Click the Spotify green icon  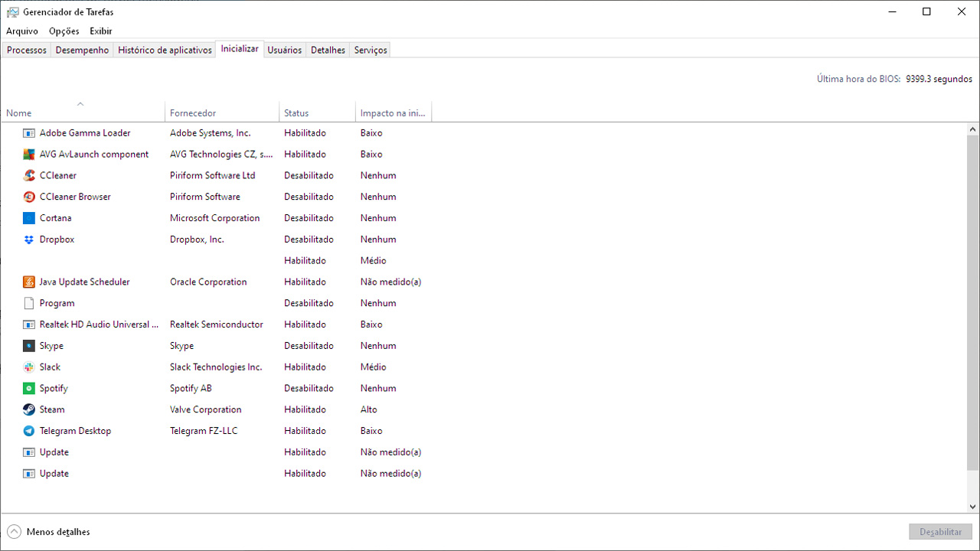click(x=29, y=389)
